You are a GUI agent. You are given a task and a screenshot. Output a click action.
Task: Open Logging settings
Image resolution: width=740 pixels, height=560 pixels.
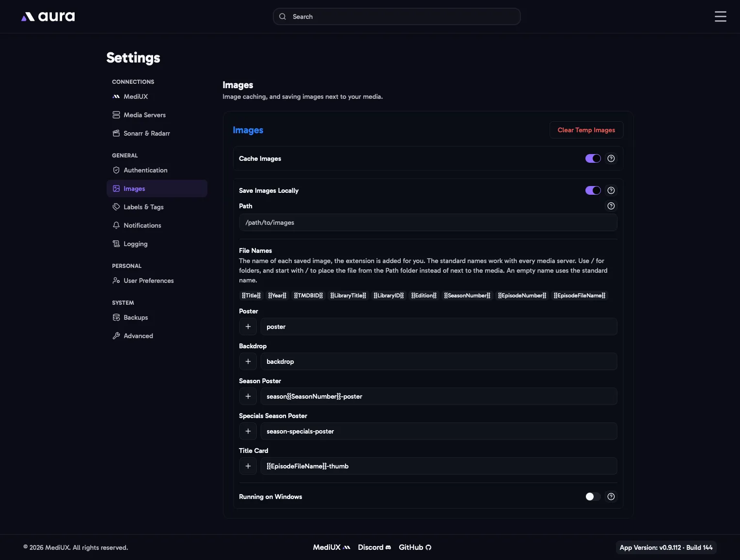tap(157, 244)
